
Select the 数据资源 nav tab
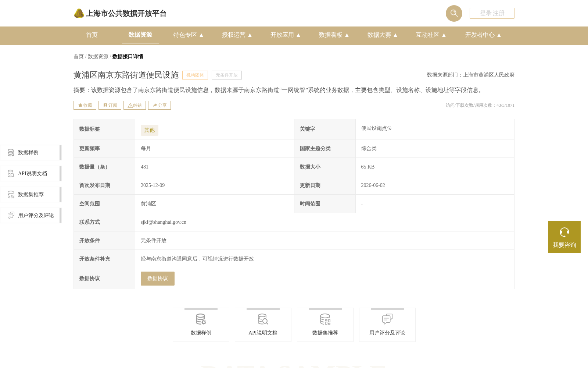(x=140, y=35)
